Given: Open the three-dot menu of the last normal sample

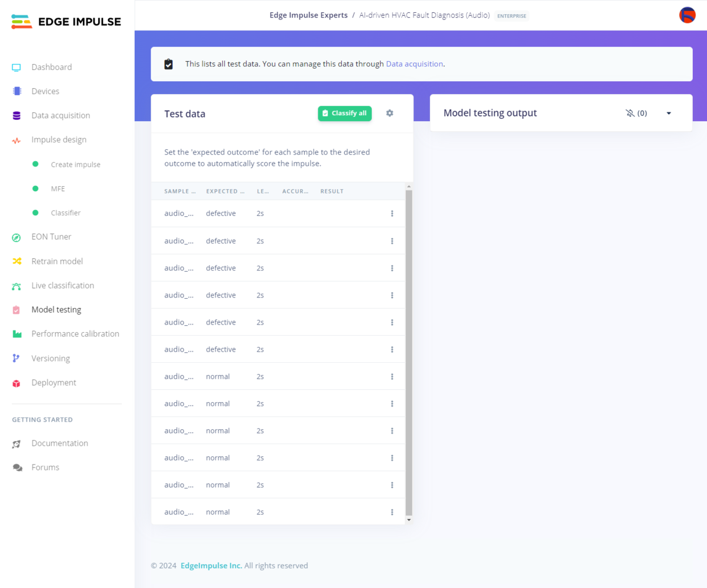Looking at the screenshot, I should pyautogui.click(x=392, y=512).
